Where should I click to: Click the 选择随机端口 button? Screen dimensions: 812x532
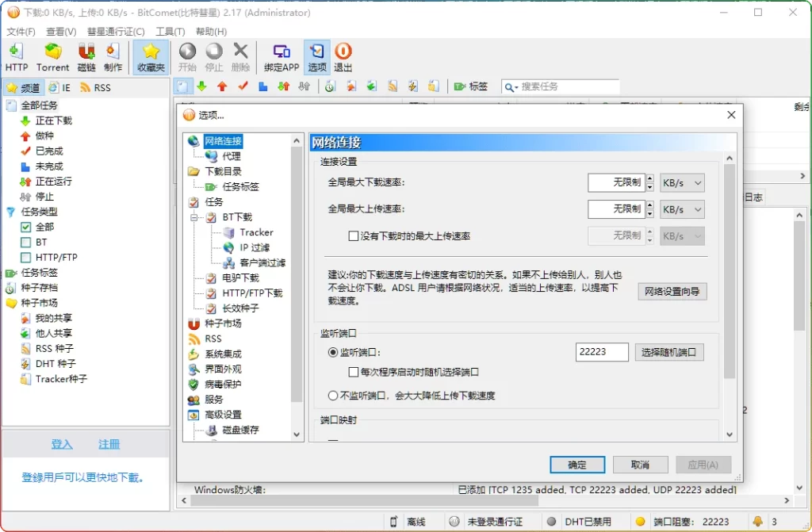click(x=668, y=352)
